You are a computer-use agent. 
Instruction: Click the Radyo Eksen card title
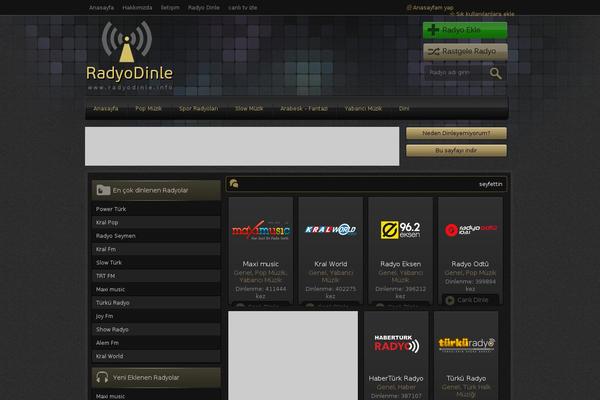(400, 264)
